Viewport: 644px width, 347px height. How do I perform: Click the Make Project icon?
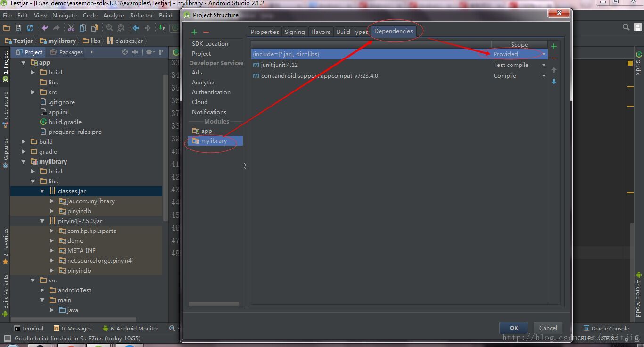163,28
